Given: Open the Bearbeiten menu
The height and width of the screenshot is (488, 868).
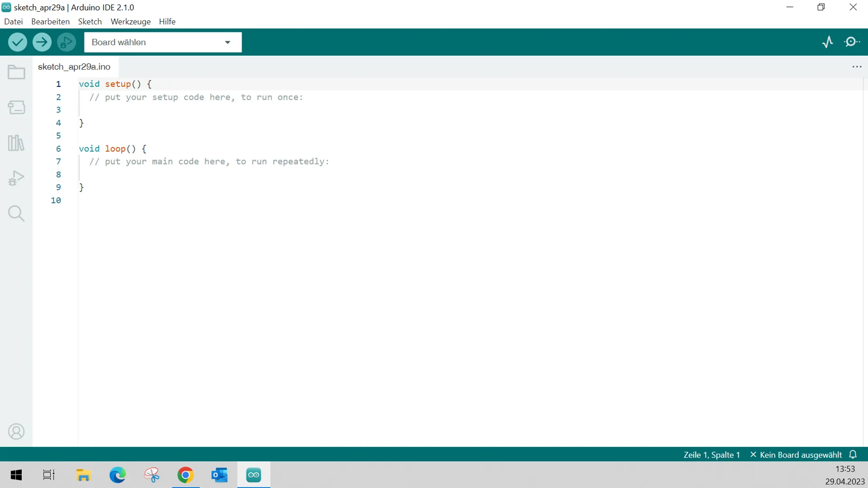Looking at the screenshot, I should tap(50, 21).
